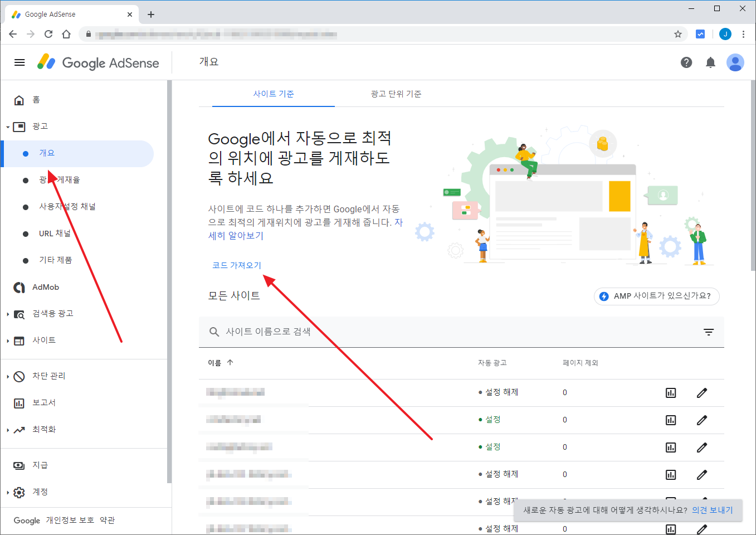
Task: Open a new browser tab
Action: (x=151, y=14)
